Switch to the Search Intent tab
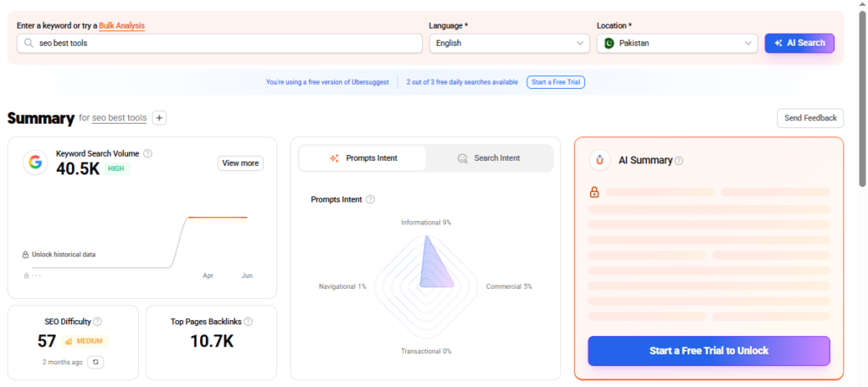The image size is (868, 387). pos(489,158)
